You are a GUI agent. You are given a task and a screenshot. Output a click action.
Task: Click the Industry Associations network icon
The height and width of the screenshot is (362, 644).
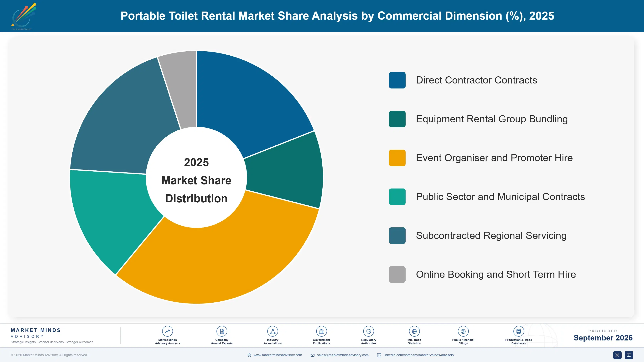click(x=273, y=331)
